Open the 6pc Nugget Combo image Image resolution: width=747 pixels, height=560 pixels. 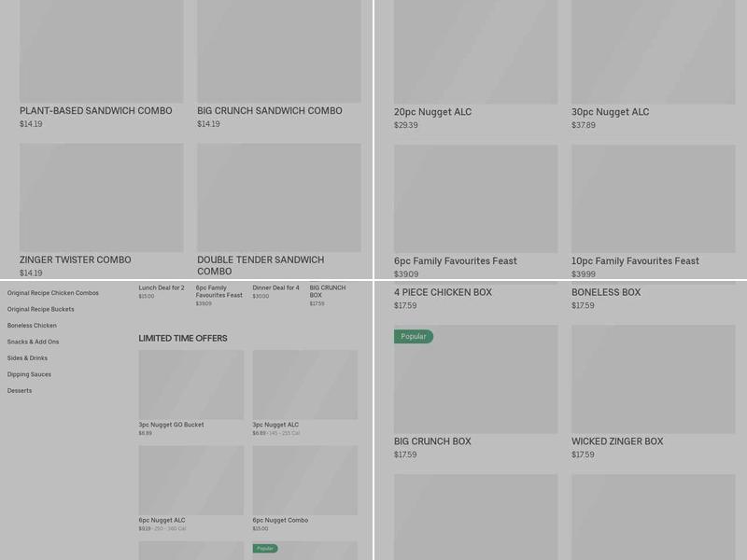coord(304,480)
